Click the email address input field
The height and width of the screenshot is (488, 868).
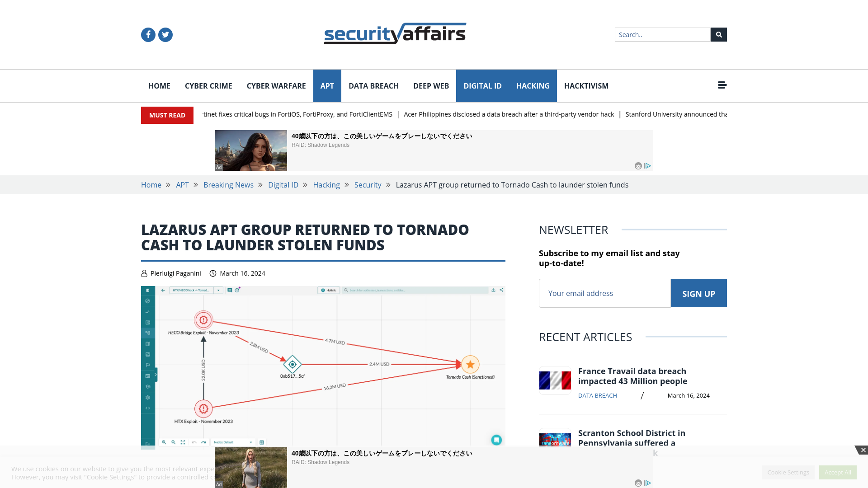click(604, 292)
